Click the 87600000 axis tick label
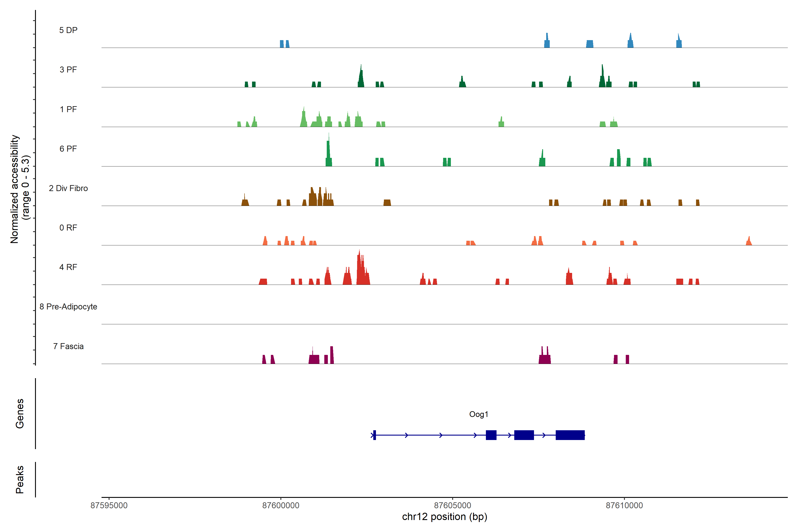This screenshot has width=798, height=532. click(x=281, y=506)
